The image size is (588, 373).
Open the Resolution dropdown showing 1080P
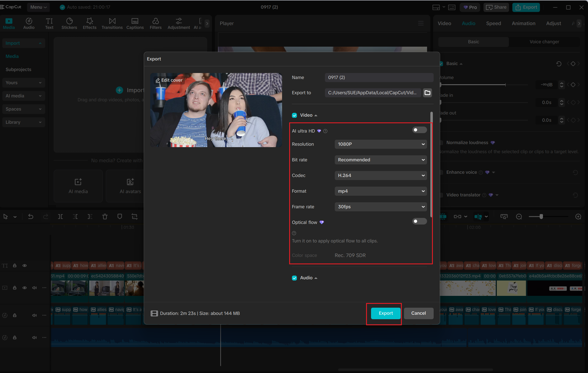point(380,144)
